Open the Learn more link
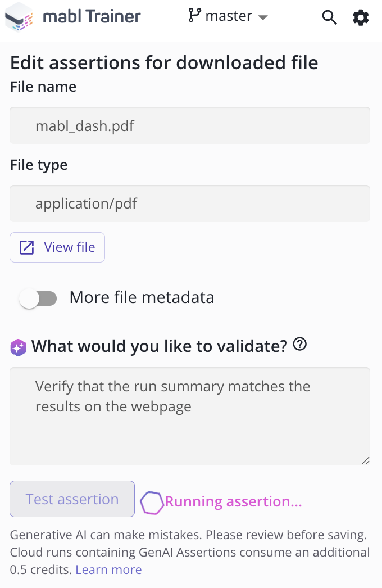This screenshot has width=382, height=588. coord(108,569)
